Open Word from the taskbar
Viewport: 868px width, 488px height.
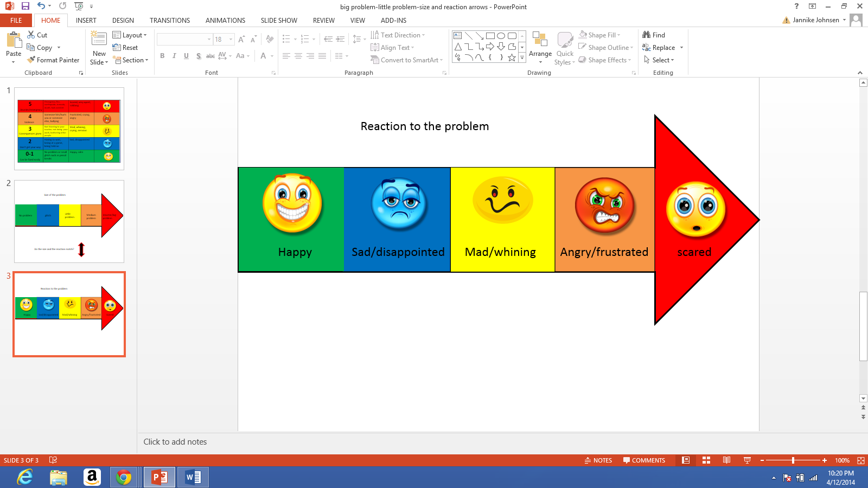pos(193,477)
